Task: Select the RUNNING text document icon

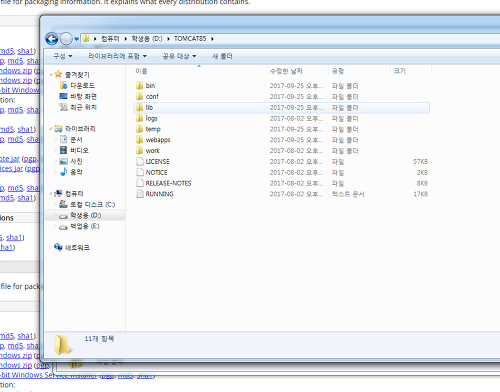Action: [x=140, y=194]
